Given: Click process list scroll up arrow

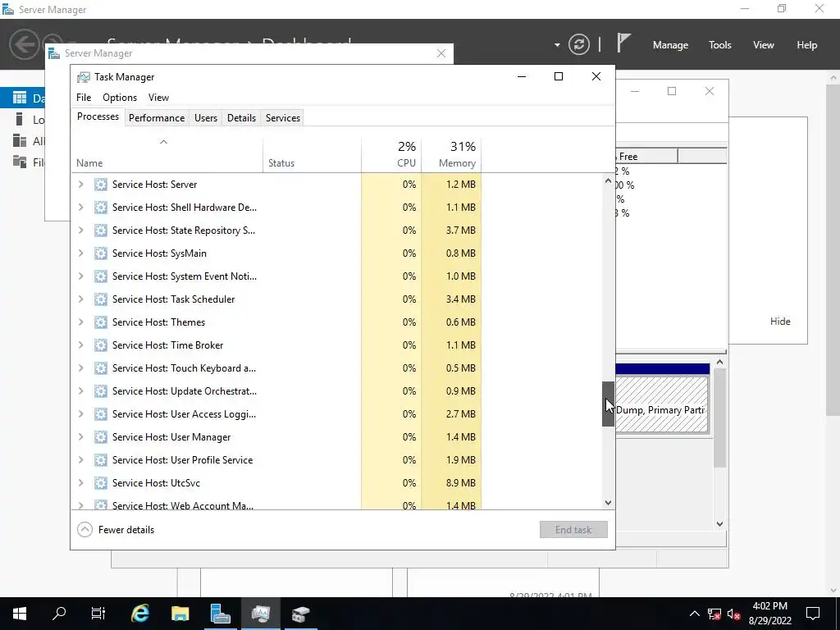Looking at the screenshot, I should [x=608, y=181].
